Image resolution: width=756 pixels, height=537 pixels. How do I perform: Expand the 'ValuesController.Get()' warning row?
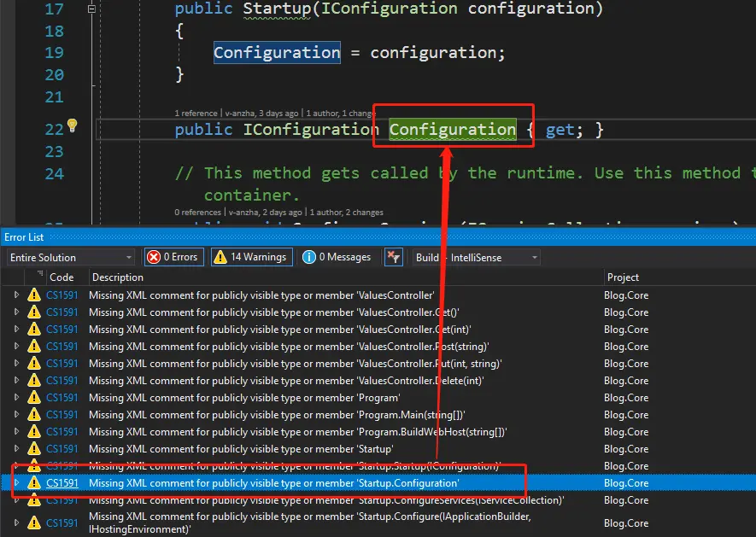pos(16,312)
